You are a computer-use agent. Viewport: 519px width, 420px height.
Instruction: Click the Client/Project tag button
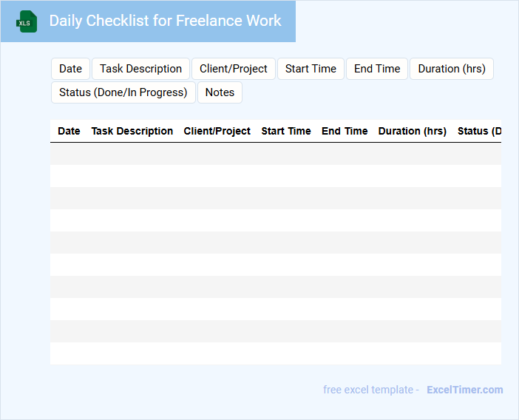234,69
